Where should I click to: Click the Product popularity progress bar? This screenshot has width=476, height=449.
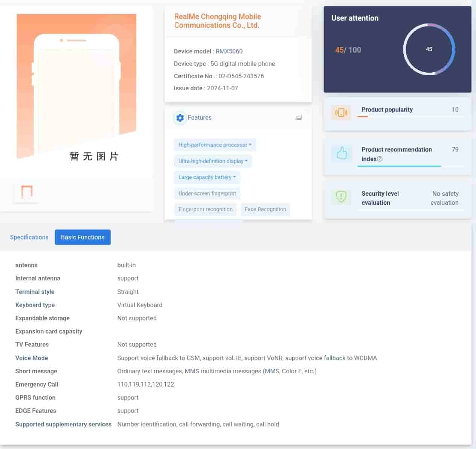click(410, 117)
